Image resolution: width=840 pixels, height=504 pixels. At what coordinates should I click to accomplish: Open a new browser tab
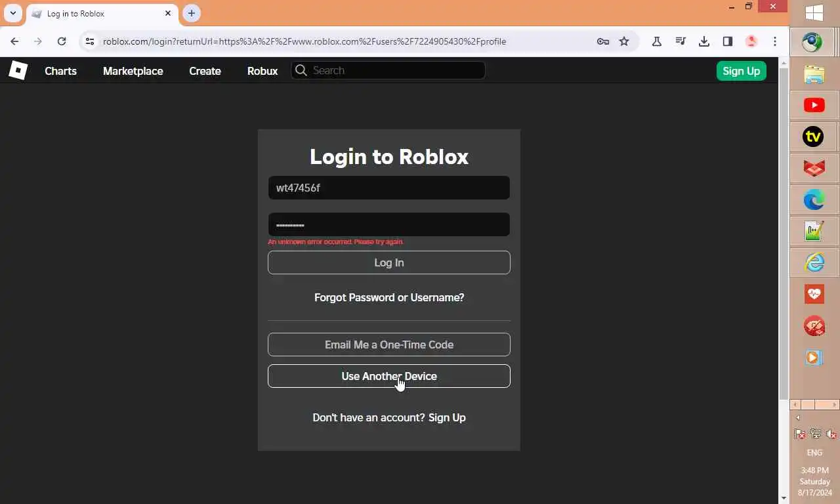pyautogui.click(x=191, y=13)
